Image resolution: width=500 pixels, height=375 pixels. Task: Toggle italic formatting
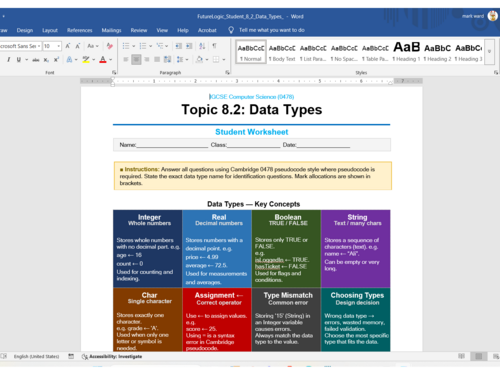(x=8, y=60)
